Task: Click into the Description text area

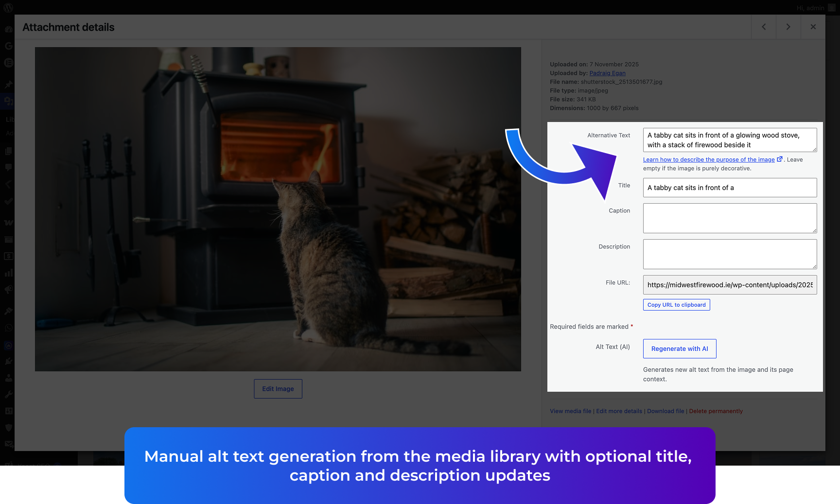Action: click(x=730, y=254)
